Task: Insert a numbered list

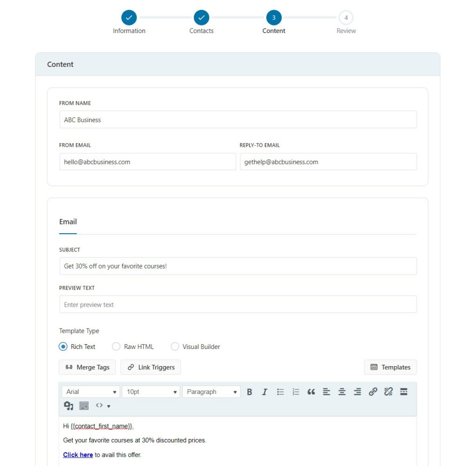Action: coord(296,392)
